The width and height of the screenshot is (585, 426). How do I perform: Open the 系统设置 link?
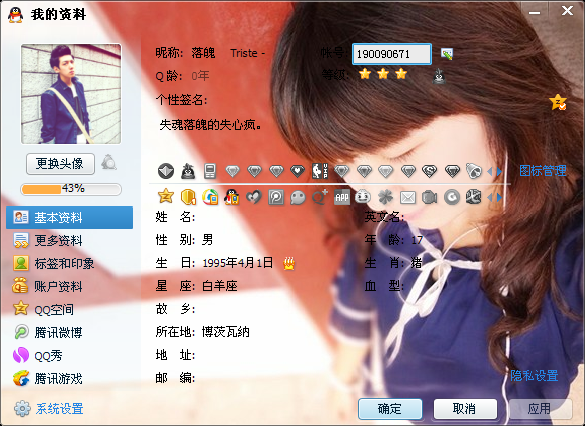click(x=60, y=409)
